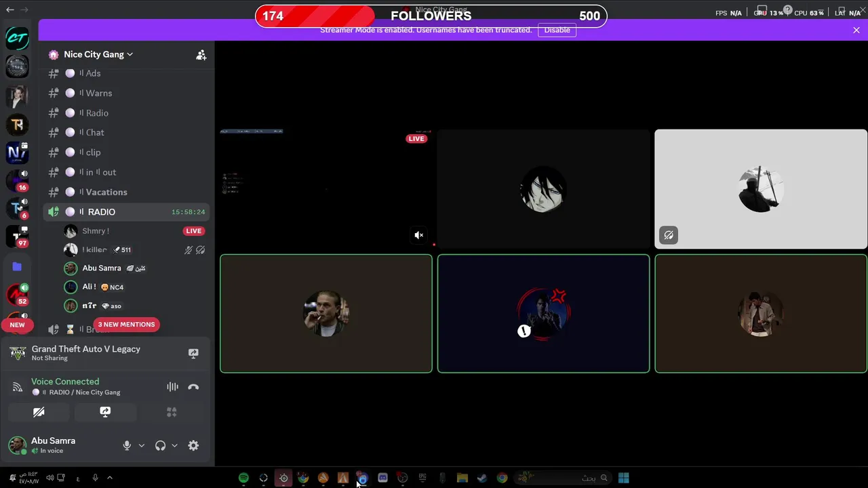
Task: Open server with 97 notification badge
Action: click(17, 237)
